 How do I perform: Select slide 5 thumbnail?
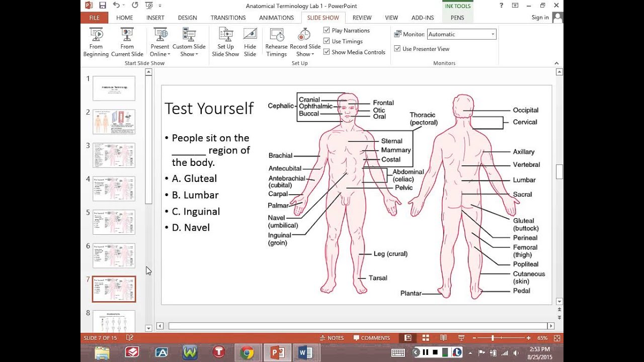[114, 222]
